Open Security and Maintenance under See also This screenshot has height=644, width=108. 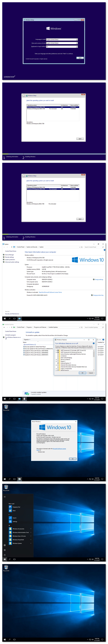coord(12,314)
